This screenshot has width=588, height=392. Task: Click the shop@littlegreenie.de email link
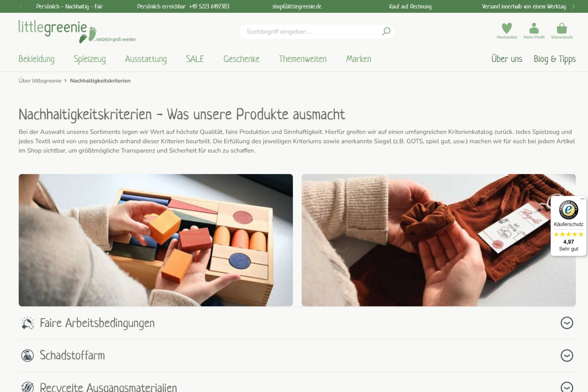[x=297, y=6]
